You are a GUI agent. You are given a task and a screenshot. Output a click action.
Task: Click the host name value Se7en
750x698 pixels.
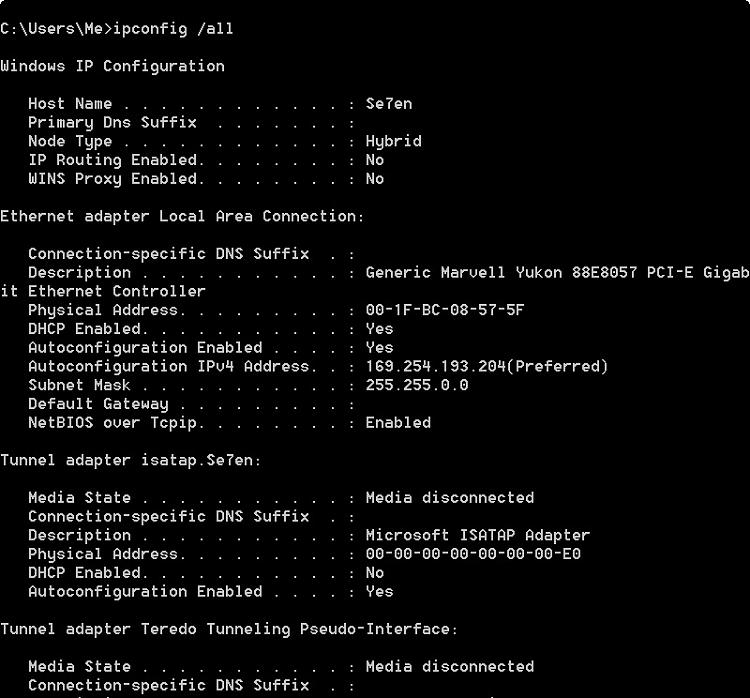tap(389, 104)
